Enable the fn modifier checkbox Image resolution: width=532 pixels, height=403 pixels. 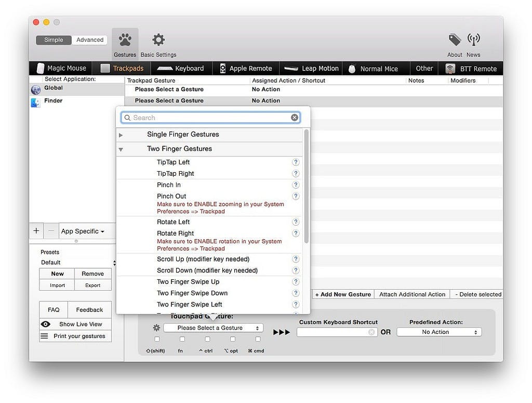point(182,339)
